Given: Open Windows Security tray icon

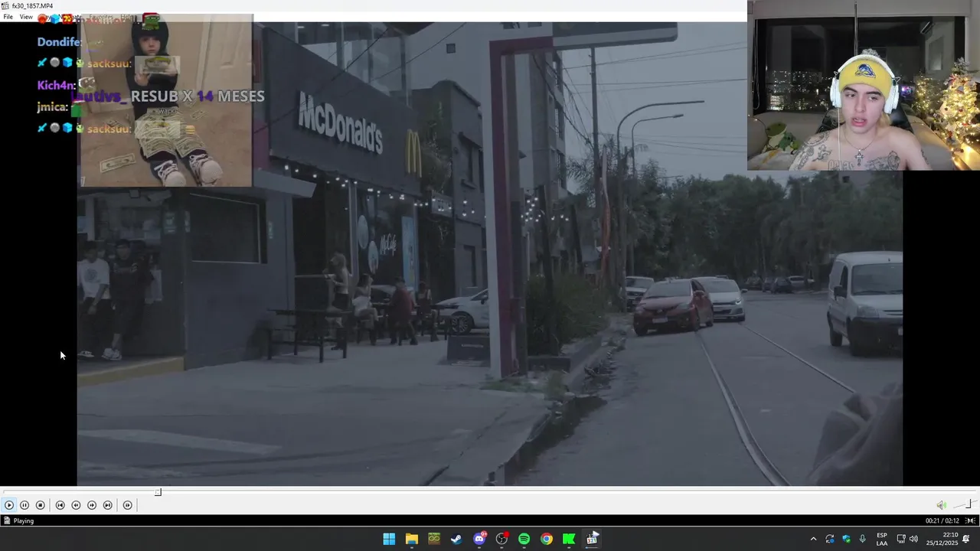Looking at the screenshot, I should [x=846, y=539].
